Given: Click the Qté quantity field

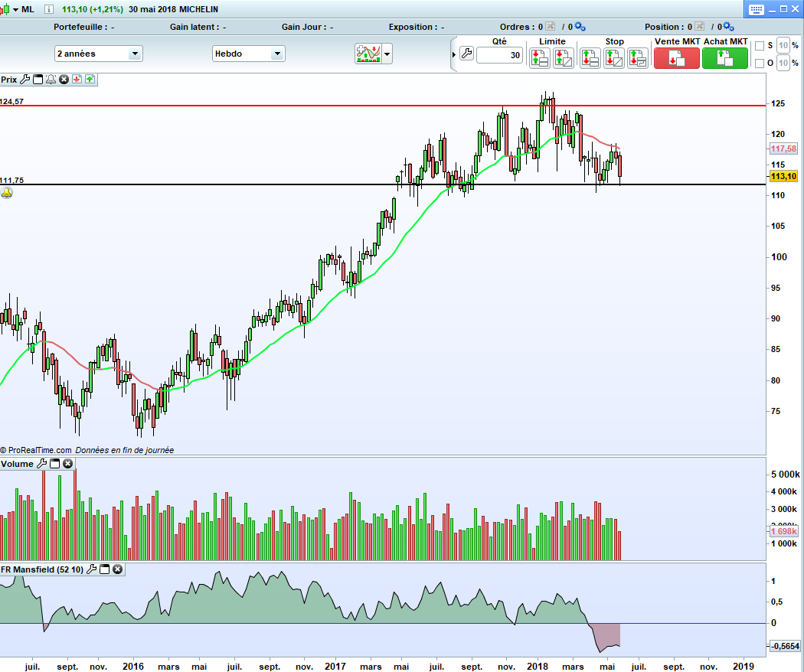Looking at the screenshot, I should point(499,55).
